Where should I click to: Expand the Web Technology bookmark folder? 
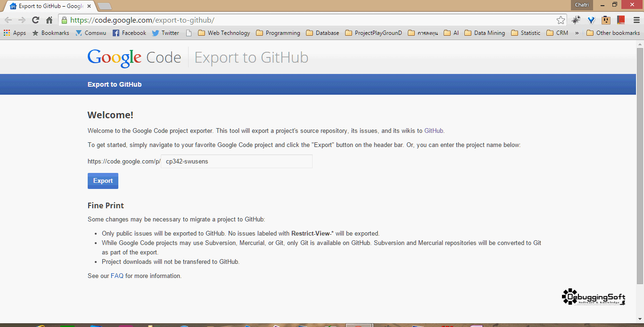point(224,33)
